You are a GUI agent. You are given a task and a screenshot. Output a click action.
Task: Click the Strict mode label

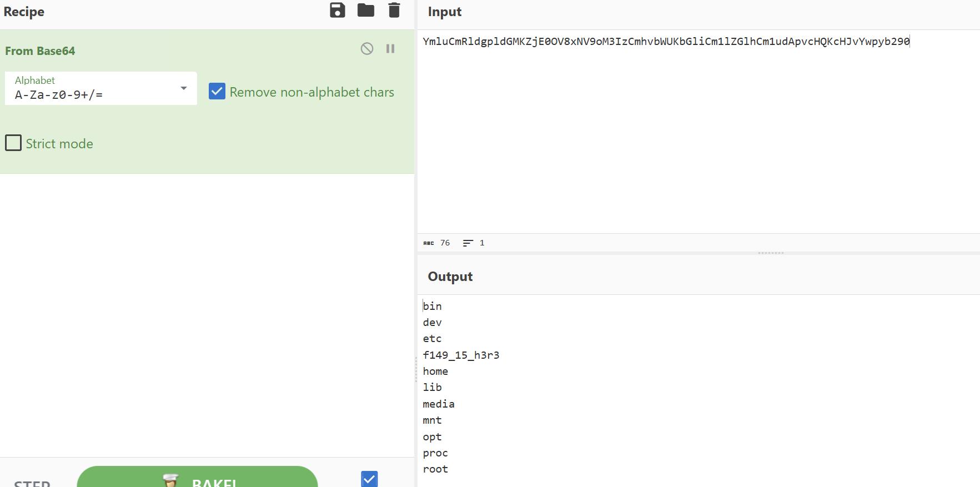tap(59, 144)
